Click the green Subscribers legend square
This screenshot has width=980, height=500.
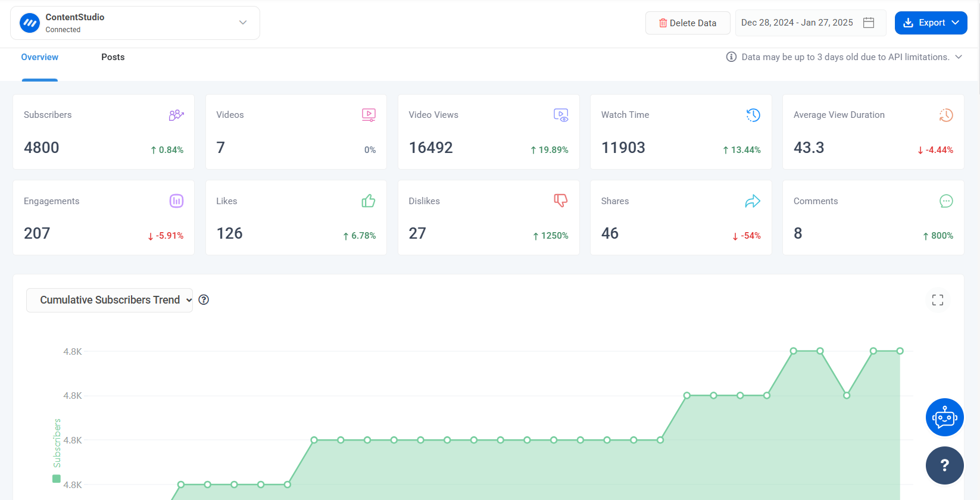(57, 479)
